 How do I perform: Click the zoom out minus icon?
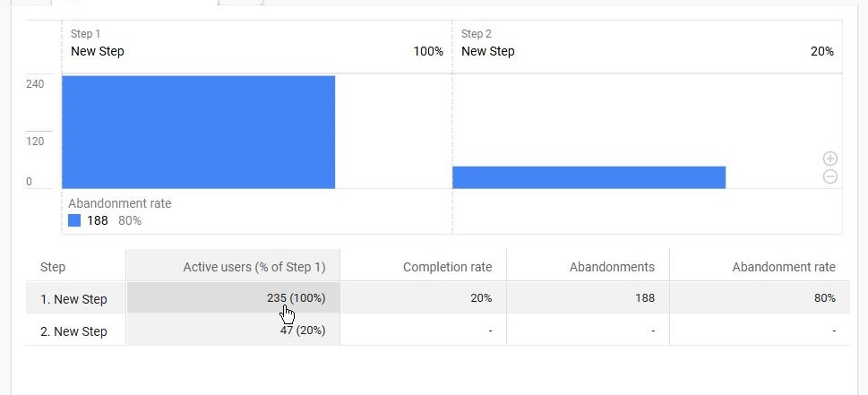click(829, 177)
